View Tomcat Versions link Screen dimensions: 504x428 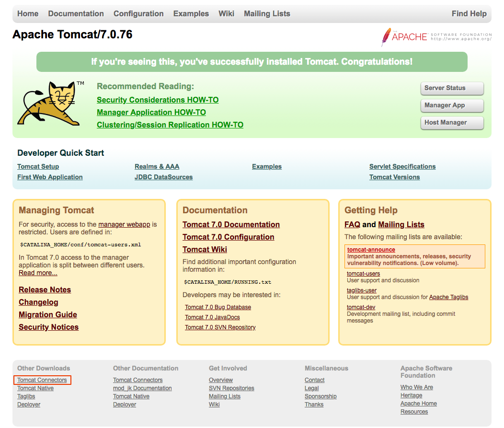(x=394, y=177)
